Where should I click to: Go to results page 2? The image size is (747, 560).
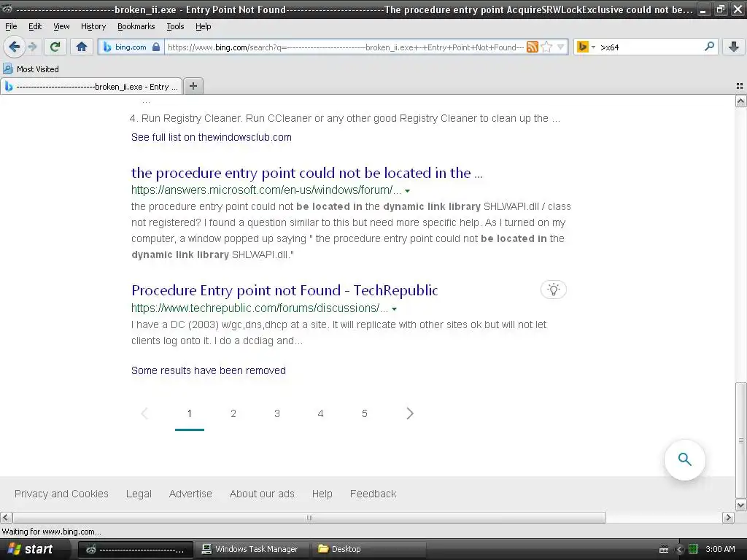[233, 413]
